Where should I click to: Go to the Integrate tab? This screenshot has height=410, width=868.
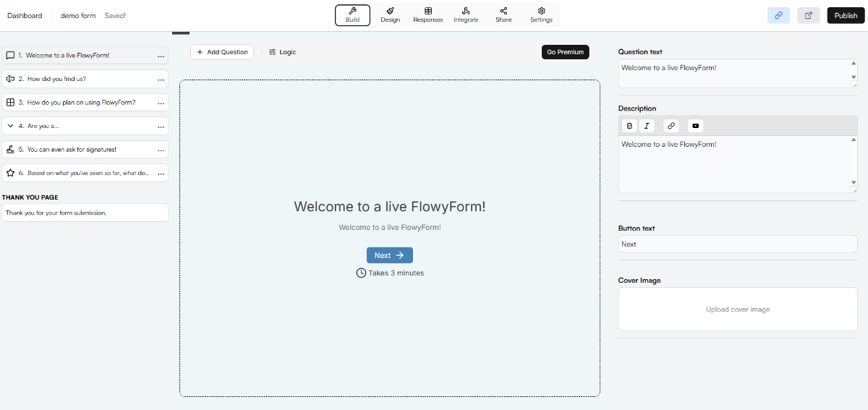click(466, 15)
